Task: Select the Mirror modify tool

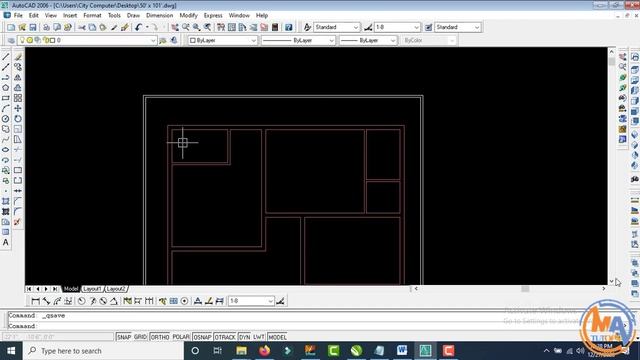Action: click(18, 78)
